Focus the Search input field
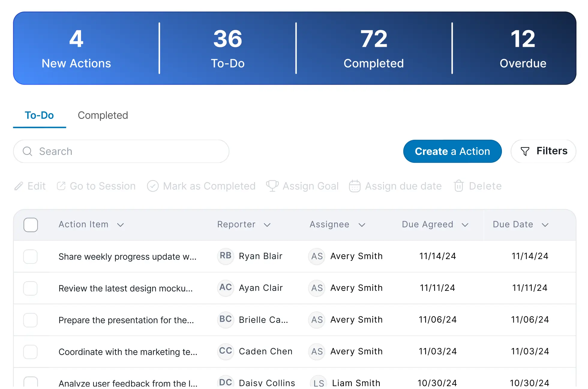 click(129, 151)
